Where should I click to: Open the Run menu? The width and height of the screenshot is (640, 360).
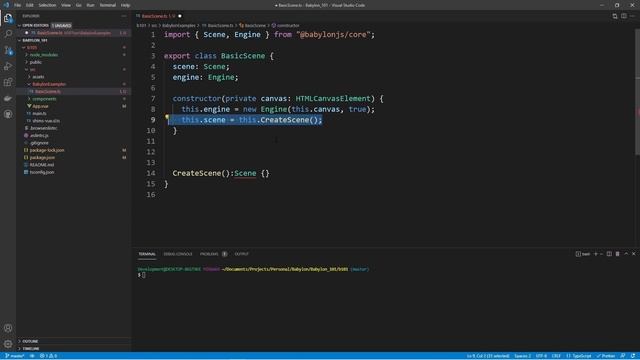(x=91, y=5)
